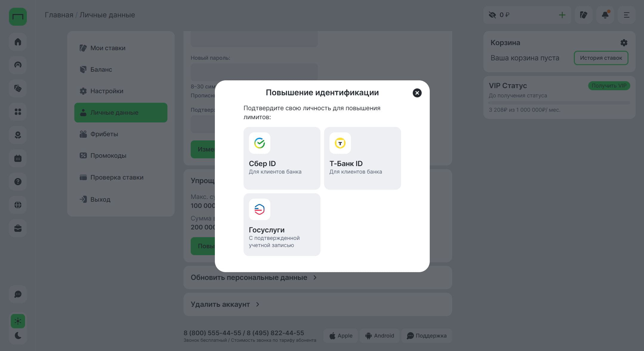Close the identification upgrade dialog
644x351 pixels.
click(417, 93)
